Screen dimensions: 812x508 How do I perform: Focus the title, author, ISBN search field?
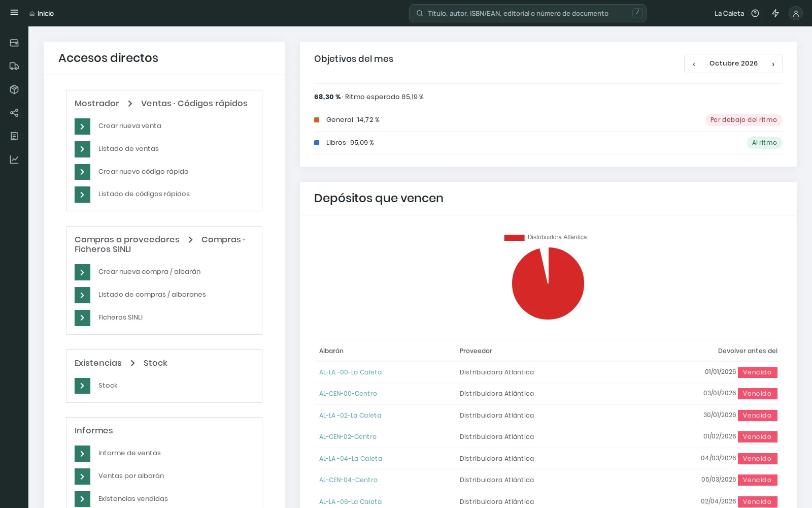pyautogui.click(x=528, y=13)
